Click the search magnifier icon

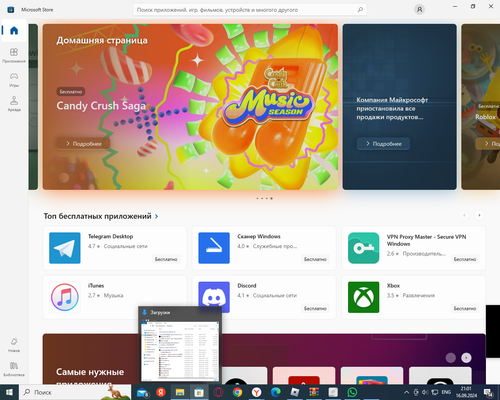point(360,10)
